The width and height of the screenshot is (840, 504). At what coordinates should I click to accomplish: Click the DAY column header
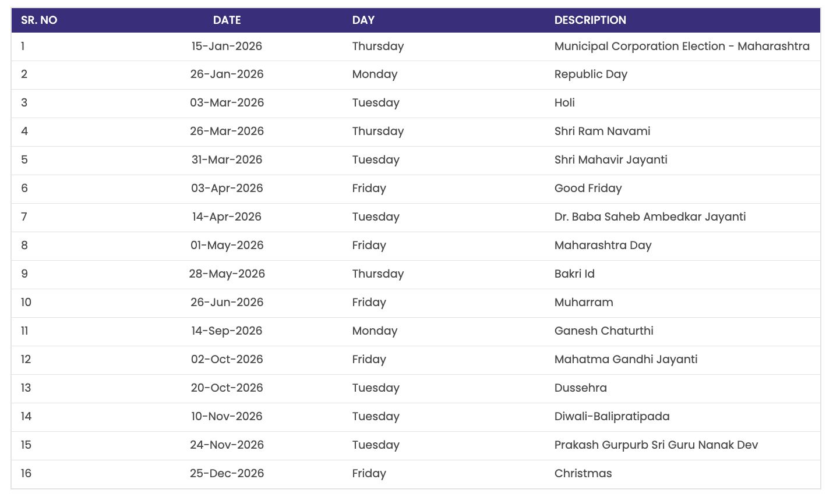(x=363, y=20)
